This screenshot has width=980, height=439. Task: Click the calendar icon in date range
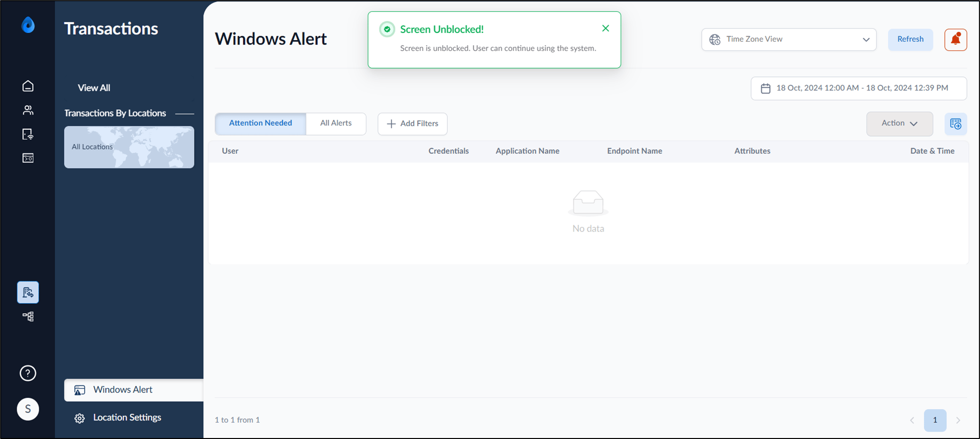(765, 89)
